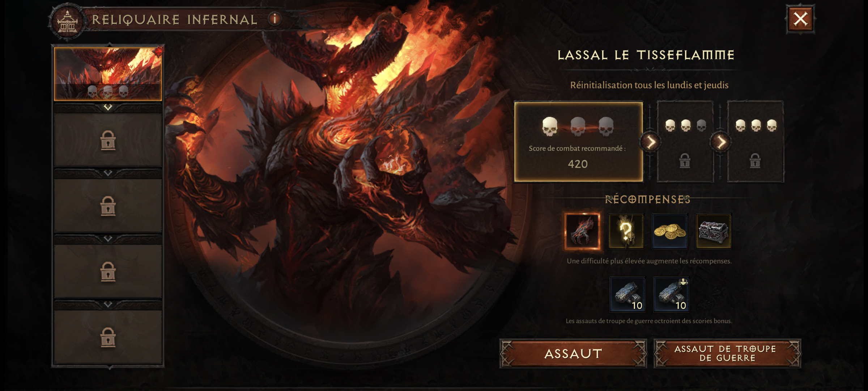Image resolution: width=868 pixels, height=391 pixels.
Task: Launch Assaut de troupe de guerre
Action: 727,354
